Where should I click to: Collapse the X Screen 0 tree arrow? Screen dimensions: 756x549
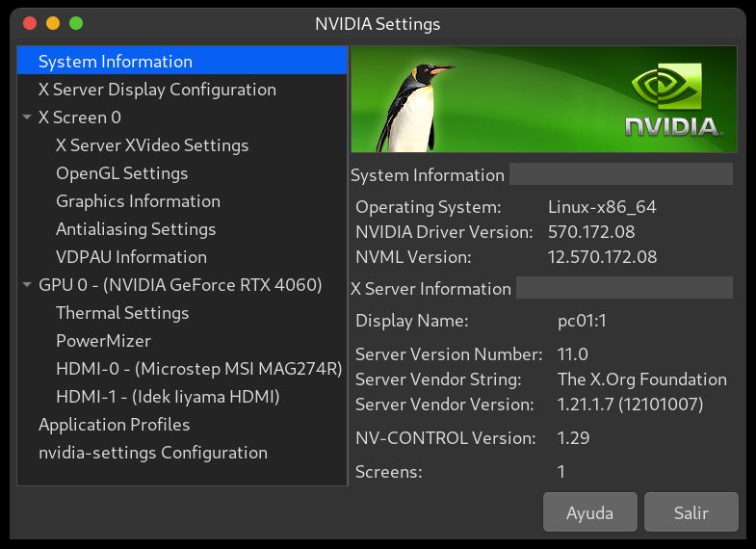tap(27, 118)
